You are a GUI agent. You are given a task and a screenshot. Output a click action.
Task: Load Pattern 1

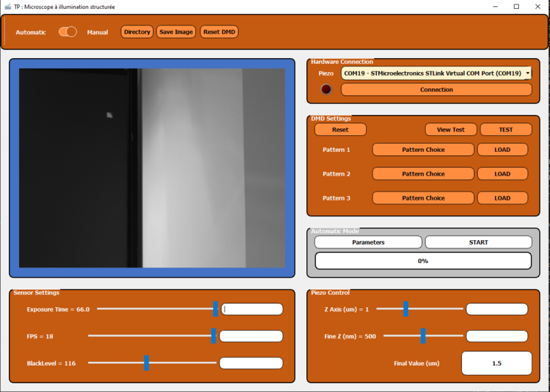[x=502, y=150]
